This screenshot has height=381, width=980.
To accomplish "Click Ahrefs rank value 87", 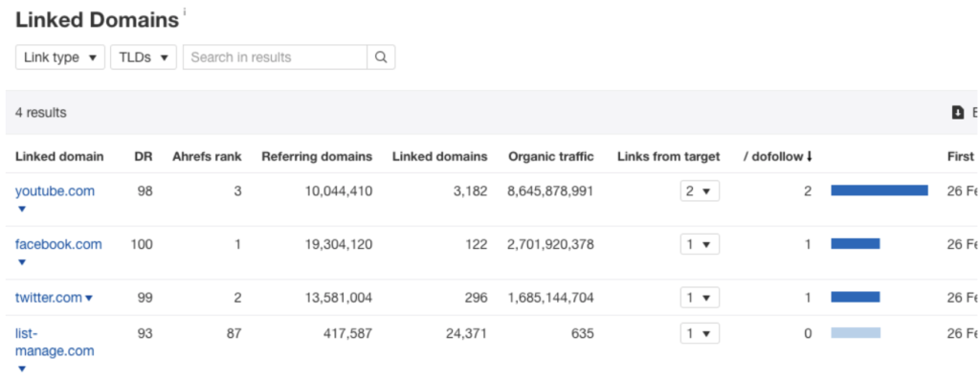I will click(234, 333).
